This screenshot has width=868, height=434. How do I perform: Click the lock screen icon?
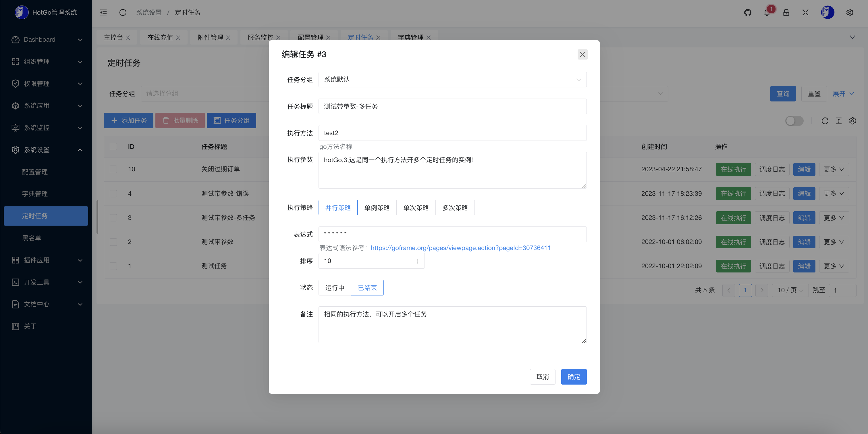pos(786,12)
